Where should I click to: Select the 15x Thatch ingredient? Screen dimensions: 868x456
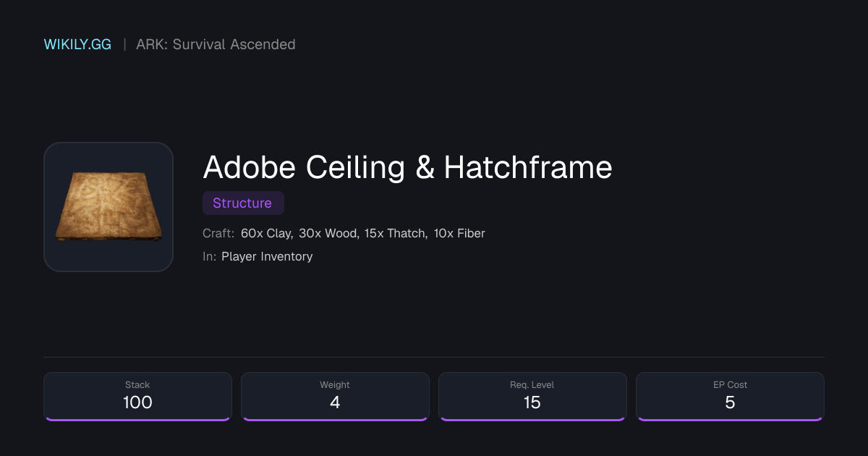[x=396, y=233]
